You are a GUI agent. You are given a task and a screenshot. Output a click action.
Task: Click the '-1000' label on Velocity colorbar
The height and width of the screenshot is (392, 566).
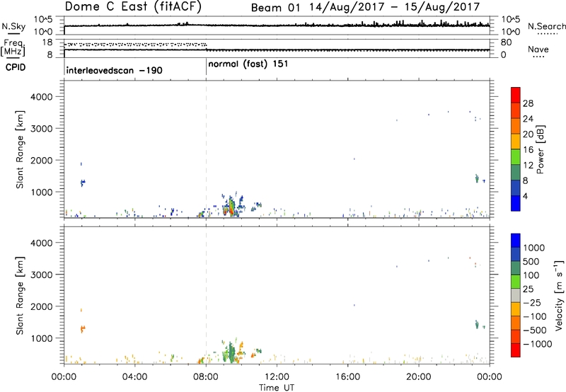pos(538,344)
